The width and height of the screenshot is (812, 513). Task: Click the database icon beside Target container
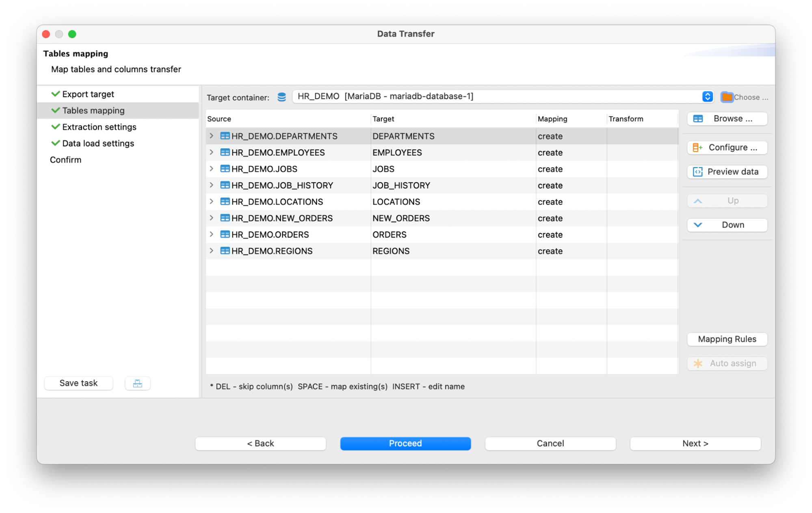pos(281,97)
